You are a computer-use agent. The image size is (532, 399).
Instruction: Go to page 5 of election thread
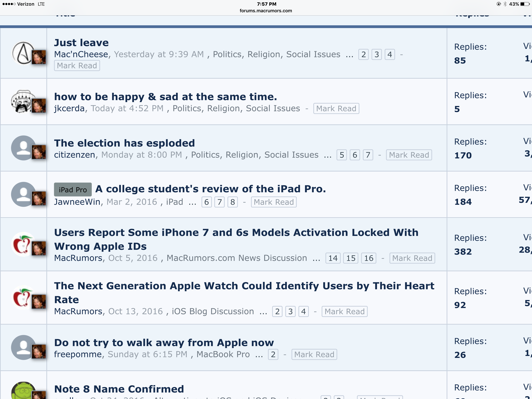coord(342,155)
